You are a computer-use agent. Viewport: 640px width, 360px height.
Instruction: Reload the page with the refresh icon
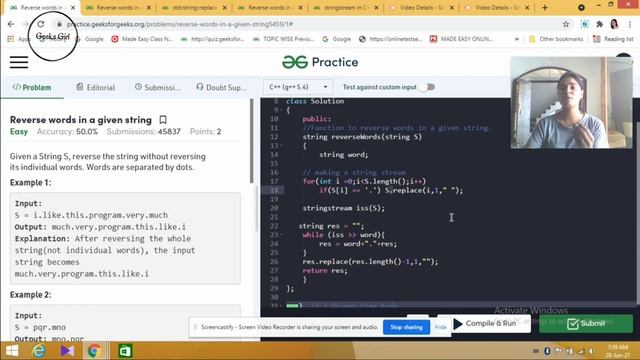pyautogui.click(x=40, y=24)
